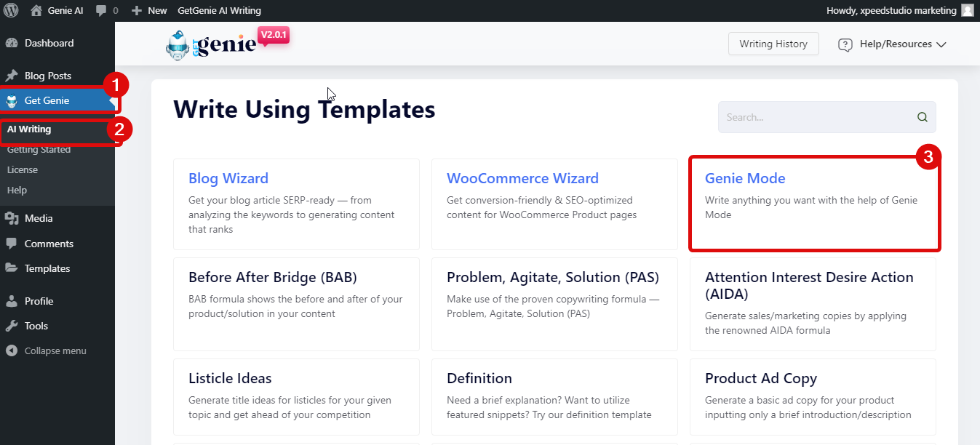Click 'Need a brief explanation?' description
The height and width of the screenshot is (445, 980).
pos(549,407)
